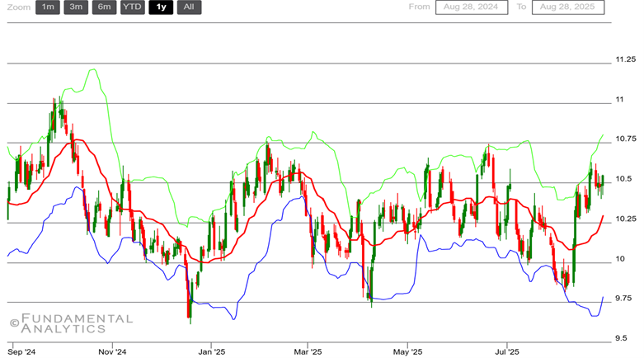Click the 10.5 price axis label
Screen dimensions: 644x358
(623, 179)
